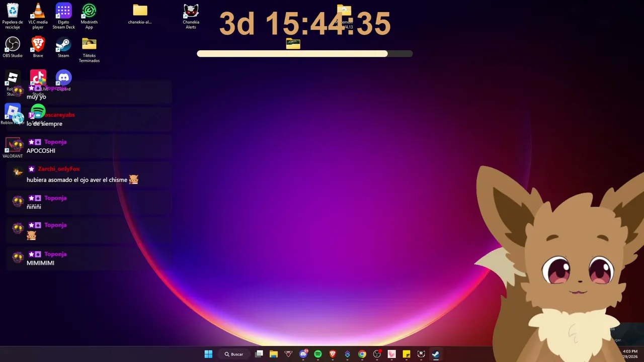Select the OBS Studio desktop shortcut
This screenshot has width=644, height=362.
tap(13, 48)
